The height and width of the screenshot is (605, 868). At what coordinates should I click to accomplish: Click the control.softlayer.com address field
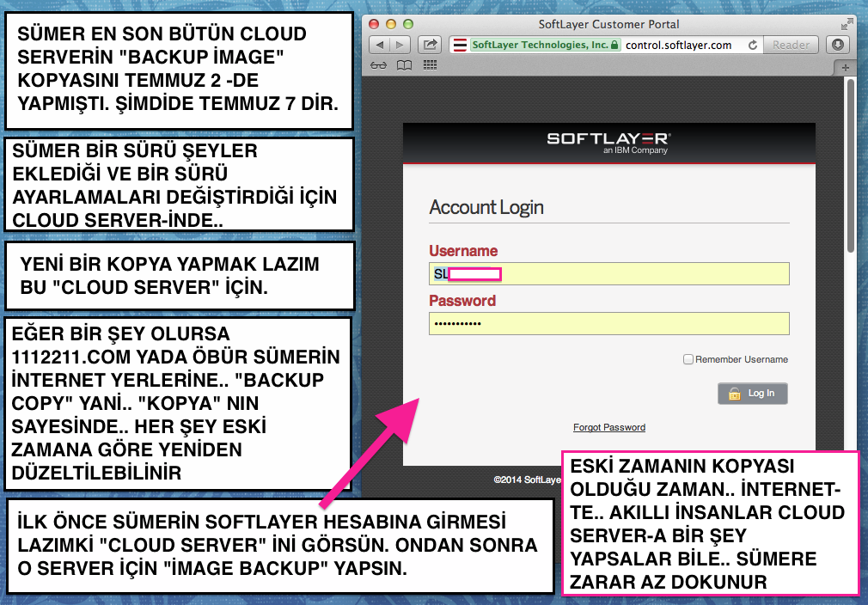[679, 45]
